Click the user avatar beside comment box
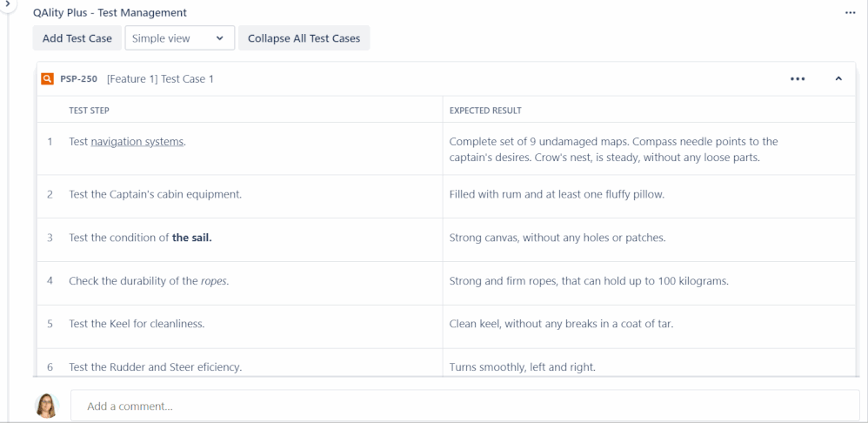Viewport: 868px width, 423px height. tap(47, 406)
